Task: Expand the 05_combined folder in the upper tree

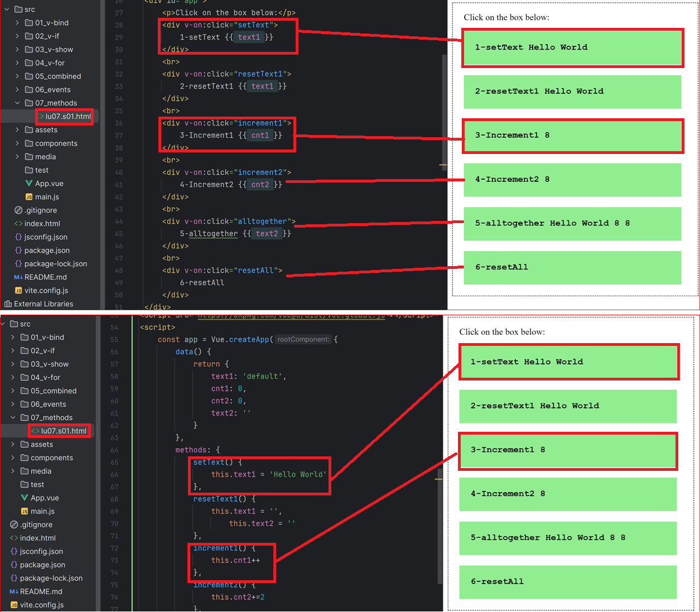Action: 17,76
